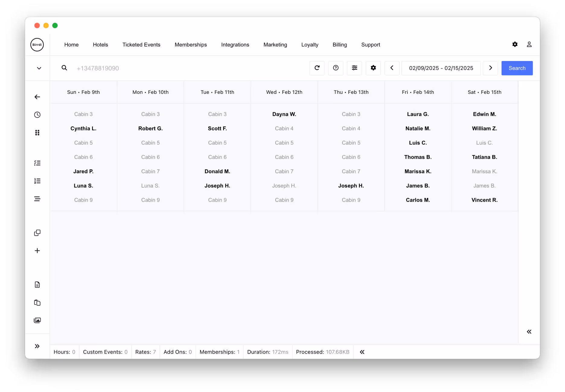Click the Processed: 107.68KB status entry

pos(323,352)
